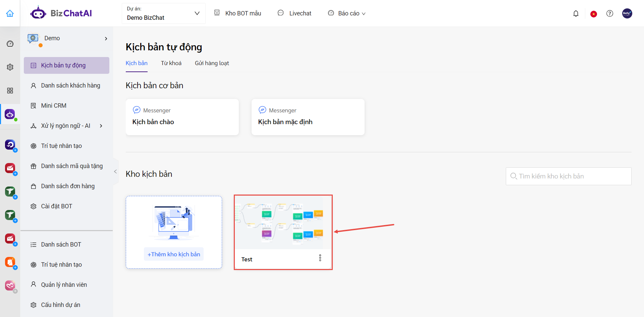Screen dimensions: 644x317
Task: Click the BizChatAI logo
Action: (61, 13)
